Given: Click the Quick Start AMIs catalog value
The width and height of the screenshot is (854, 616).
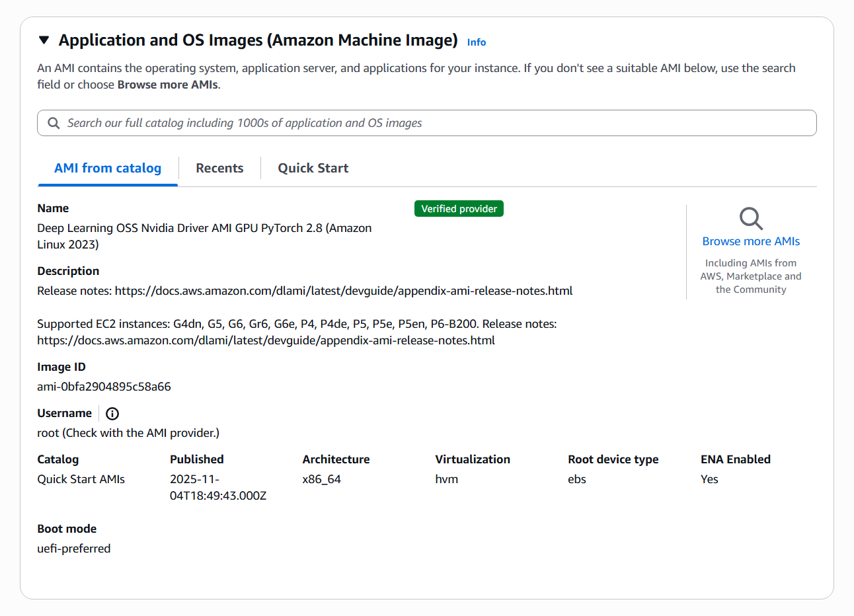Looking at the screenshot, I should [x=81, y=479].
